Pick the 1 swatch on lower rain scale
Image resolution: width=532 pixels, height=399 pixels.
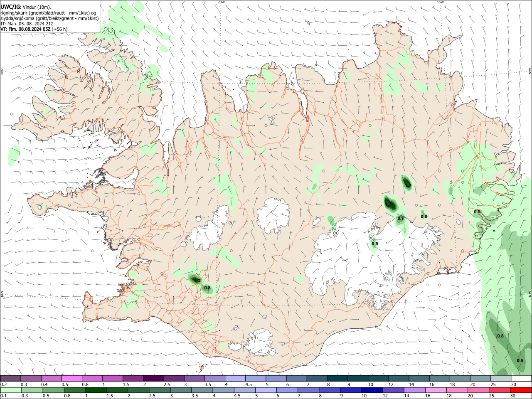coord(96,390)
